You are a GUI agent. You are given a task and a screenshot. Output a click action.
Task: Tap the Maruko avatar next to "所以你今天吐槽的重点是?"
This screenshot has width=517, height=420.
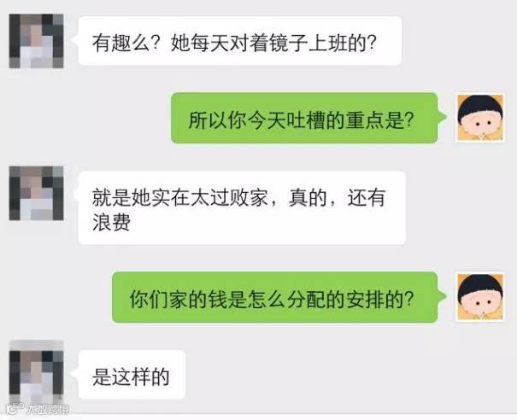coord(480,118)
